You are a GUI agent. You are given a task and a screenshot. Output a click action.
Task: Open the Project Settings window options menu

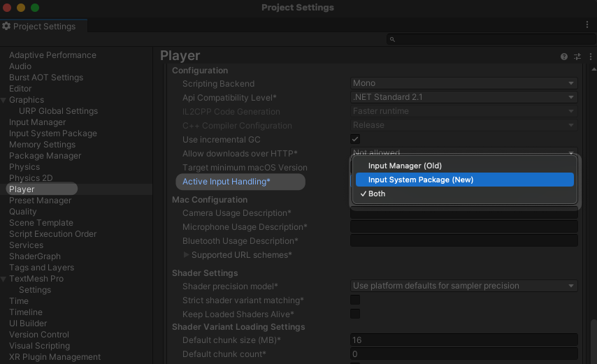point(587,24)
